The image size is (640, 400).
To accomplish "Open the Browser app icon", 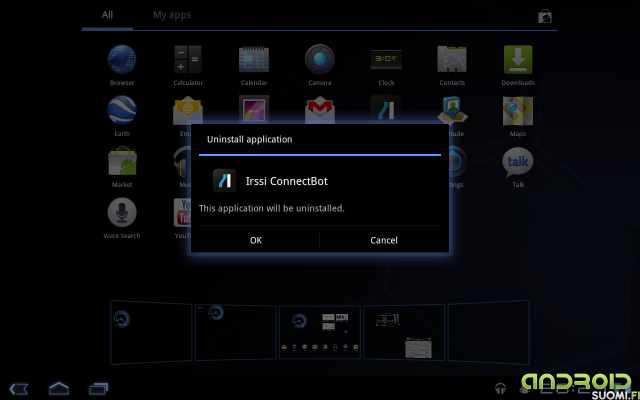I will tap(122, 60).
